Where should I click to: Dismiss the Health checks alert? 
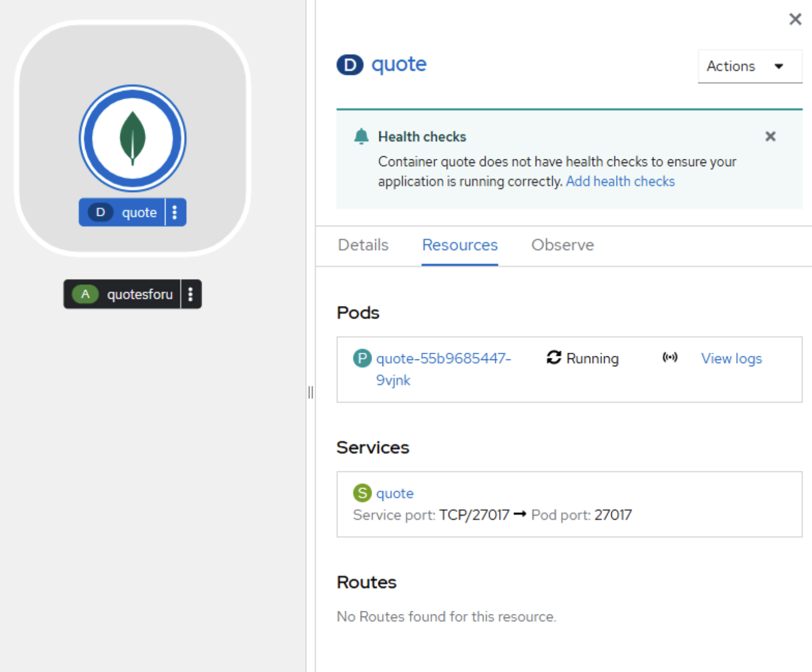pyautogui.click(x=770, y=136)
